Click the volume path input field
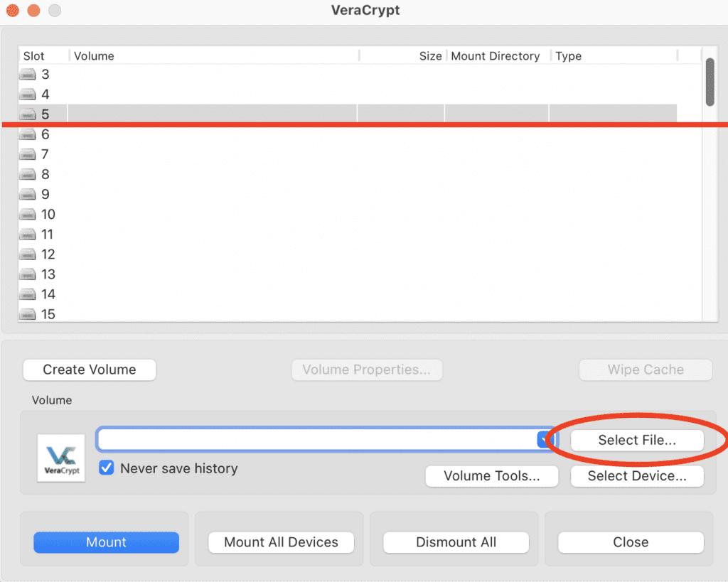The height and width of the screenshot is (582, 728). (318, 439)
